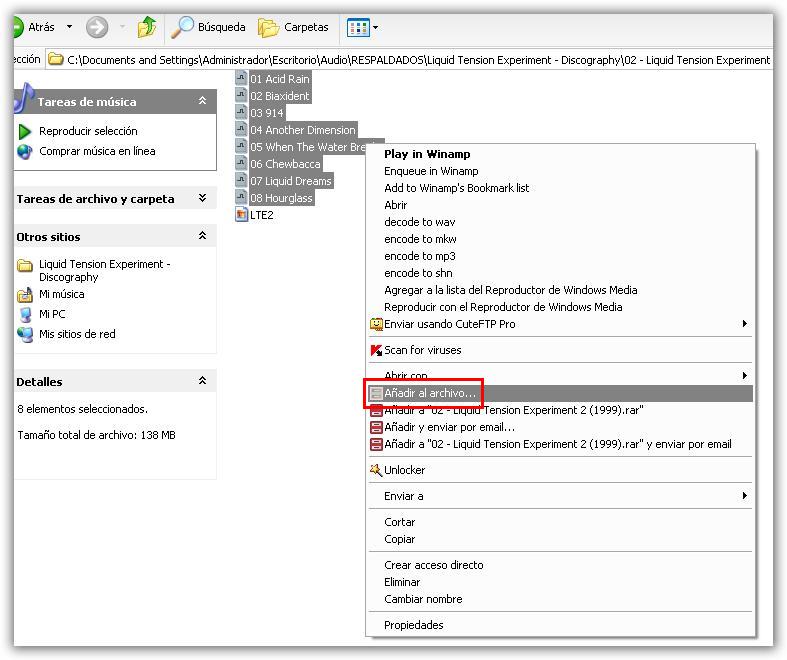Click audio file icon of 02 Biaxident
The image size is (787, 660).
[241, 94]
